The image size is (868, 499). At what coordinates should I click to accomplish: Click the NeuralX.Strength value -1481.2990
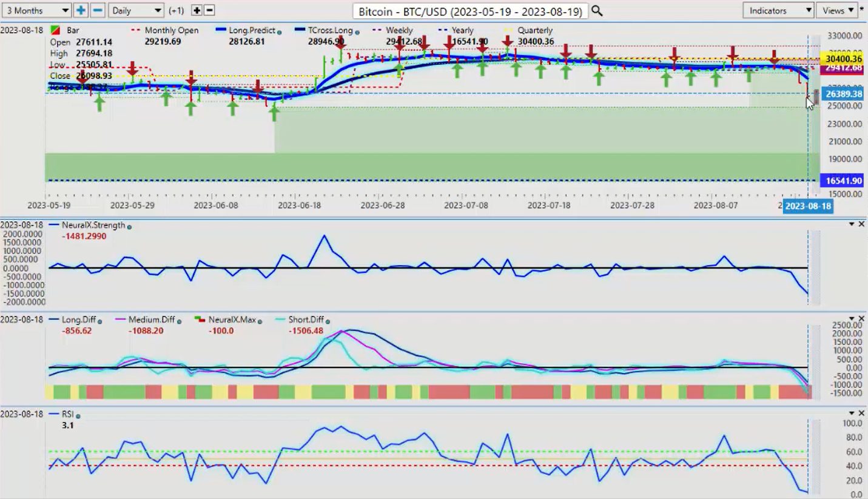[84, 236]
